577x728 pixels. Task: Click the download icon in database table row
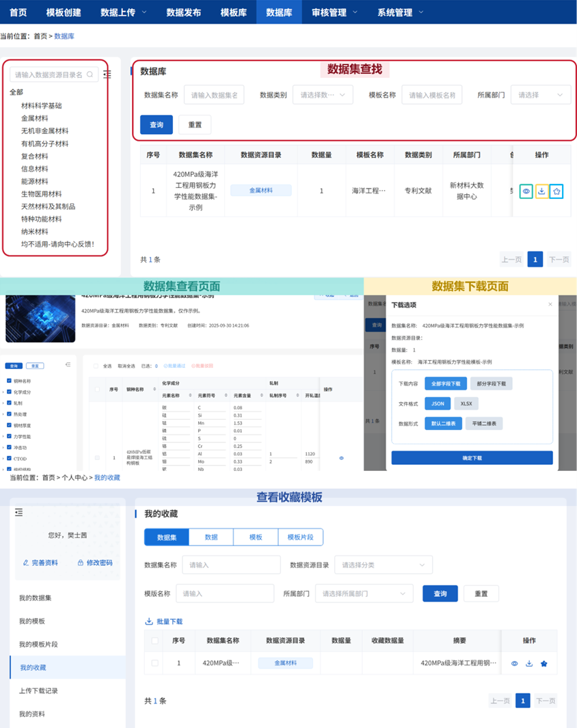coord(541,191)
